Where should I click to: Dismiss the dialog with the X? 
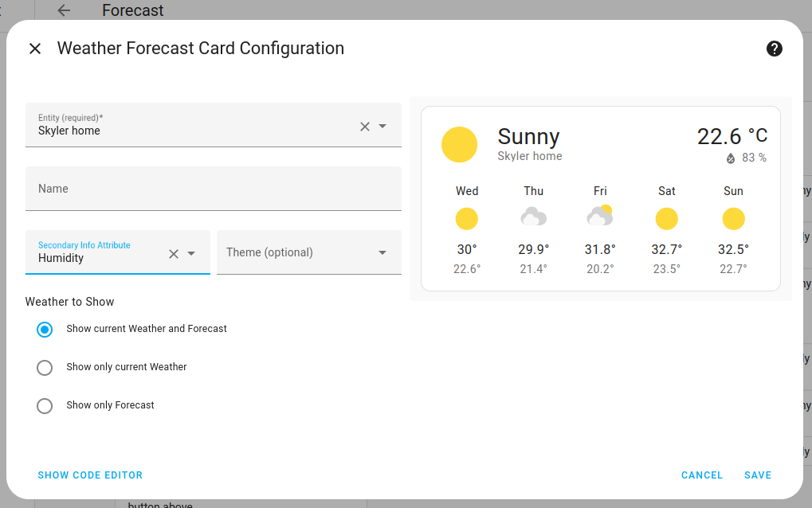[35, 49]
